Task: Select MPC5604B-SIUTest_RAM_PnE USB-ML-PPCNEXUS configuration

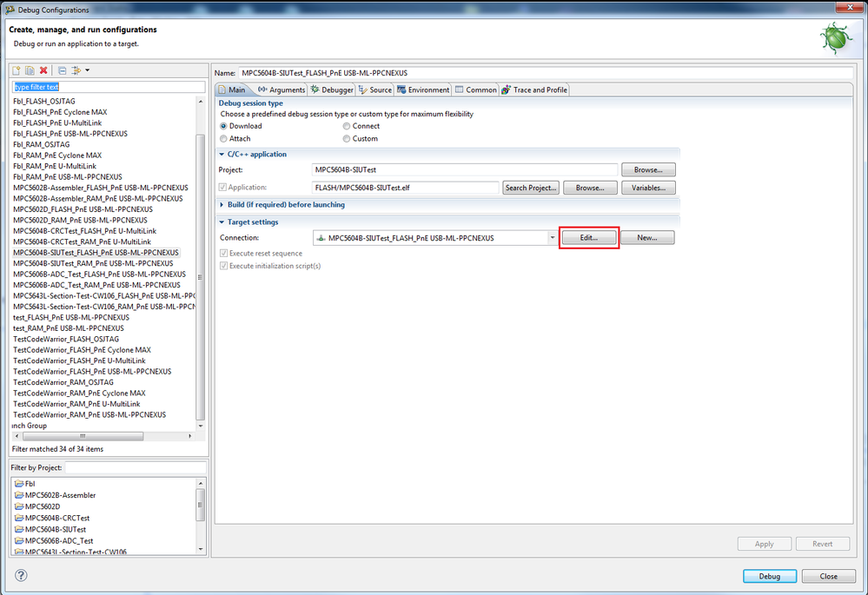Action: (93, 263)
